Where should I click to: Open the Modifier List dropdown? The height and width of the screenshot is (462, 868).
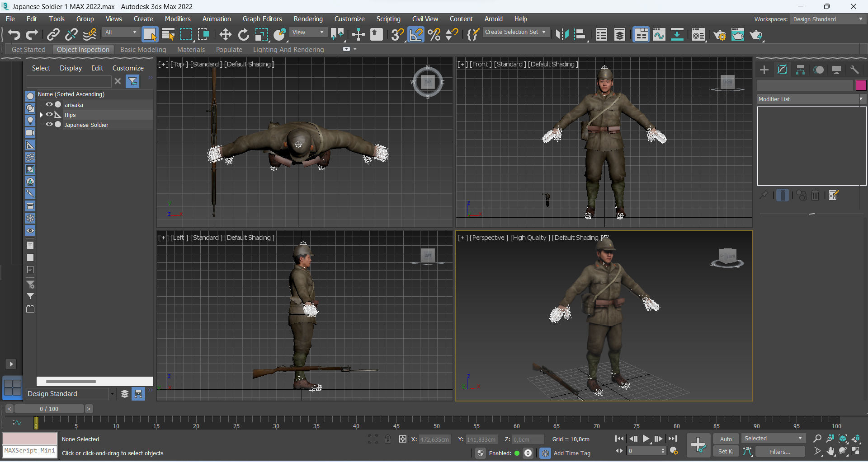coord(811,99)
